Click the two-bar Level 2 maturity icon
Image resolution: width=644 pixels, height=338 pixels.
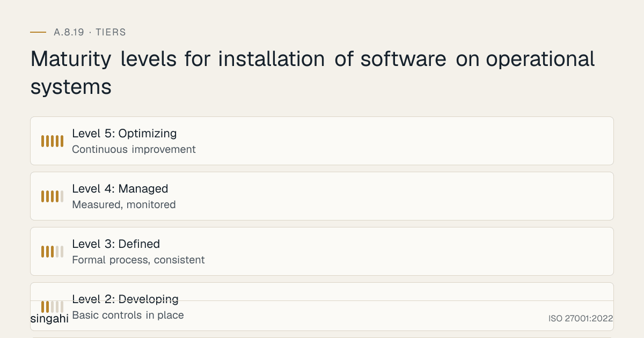[52, 307]
